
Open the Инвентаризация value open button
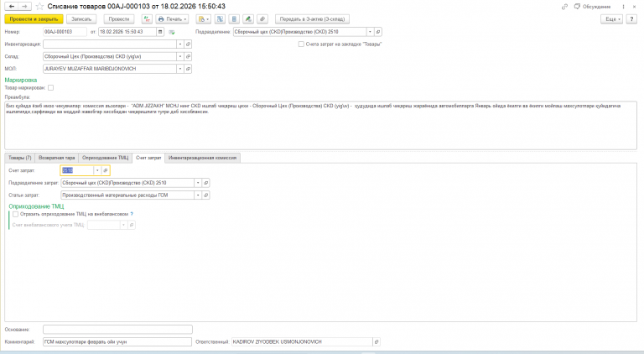[188, 44]
